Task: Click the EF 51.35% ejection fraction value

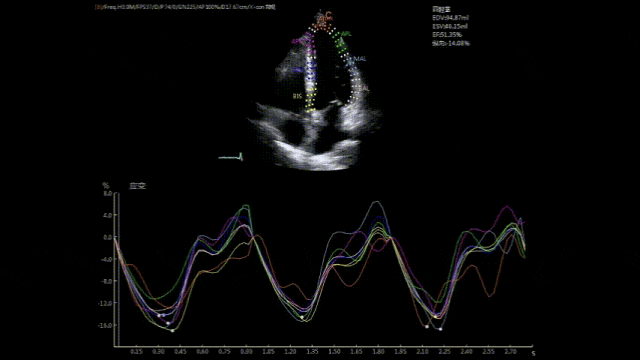Action: (447, 35)
